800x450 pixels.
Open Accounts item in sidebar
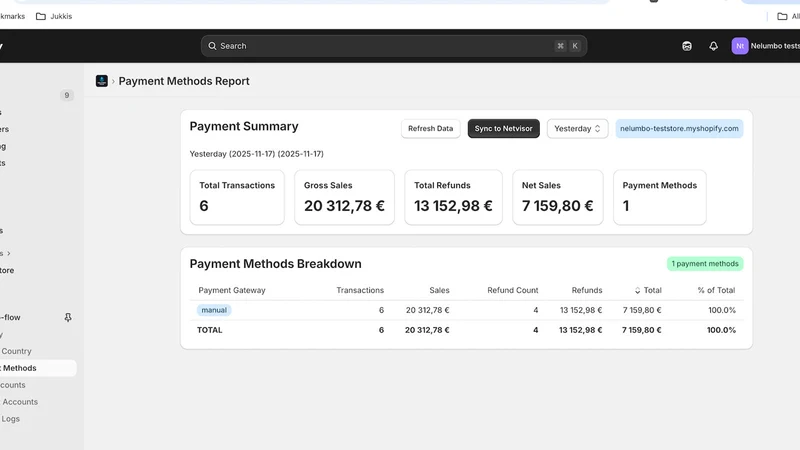[20, 402]
